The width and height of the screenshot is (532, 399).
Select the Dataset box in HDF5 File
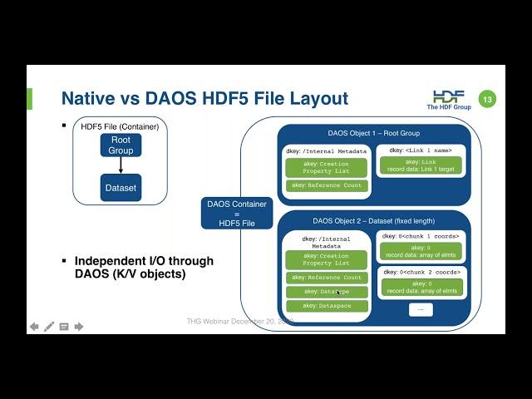121,188
